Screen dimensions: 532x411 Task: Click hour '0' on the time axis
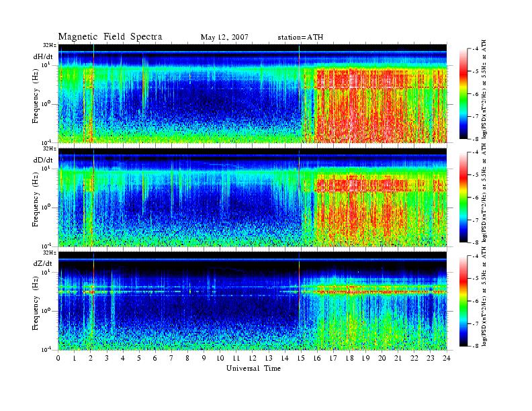pos(58,359)
